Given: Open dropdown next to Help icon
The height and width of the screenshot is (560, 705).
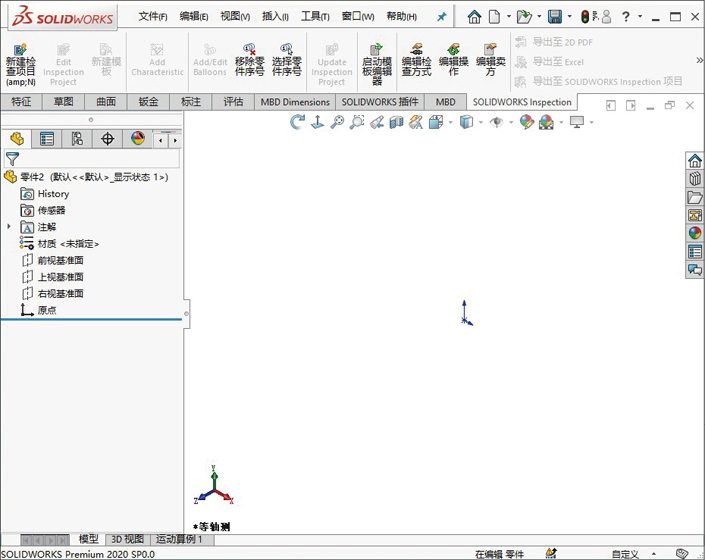Looking at the screenshot, I should (x=640, y=17).
